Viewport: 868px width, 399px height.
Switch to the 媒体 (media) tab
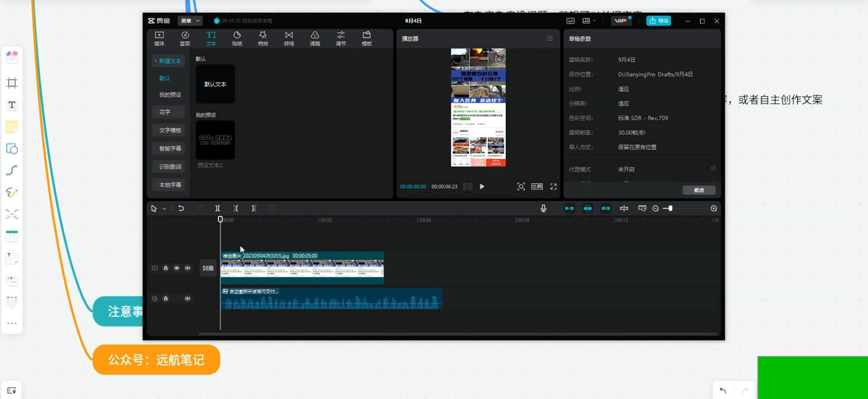(x=159, y=38)
